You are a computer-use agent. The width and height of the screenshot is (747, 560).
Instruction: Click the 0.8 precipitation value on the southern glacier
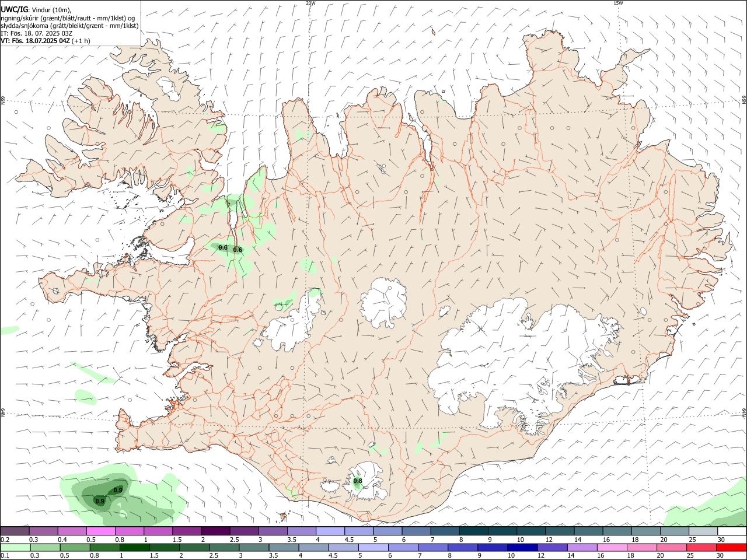[358, 481]
